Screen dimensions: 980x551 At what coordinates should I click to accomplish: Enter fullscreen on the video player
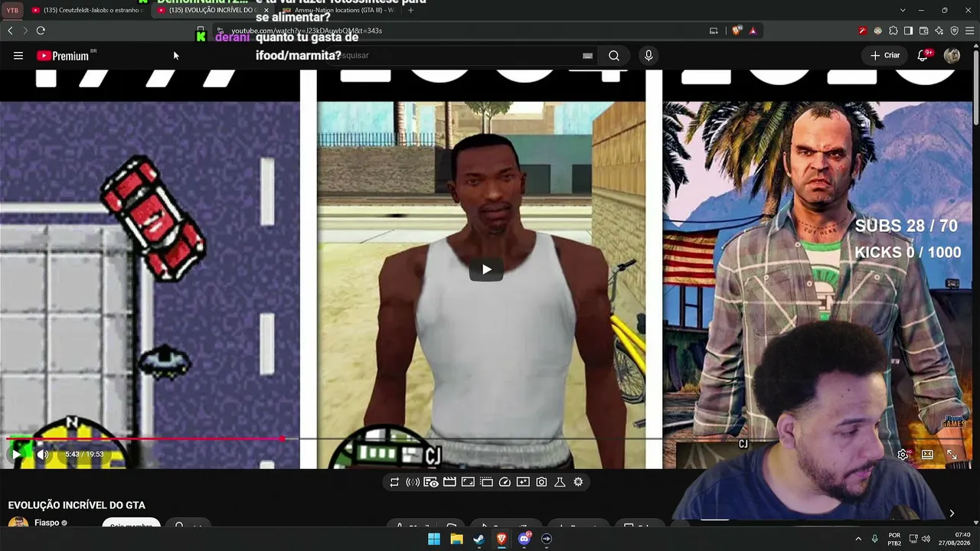[x=952, y=455]
